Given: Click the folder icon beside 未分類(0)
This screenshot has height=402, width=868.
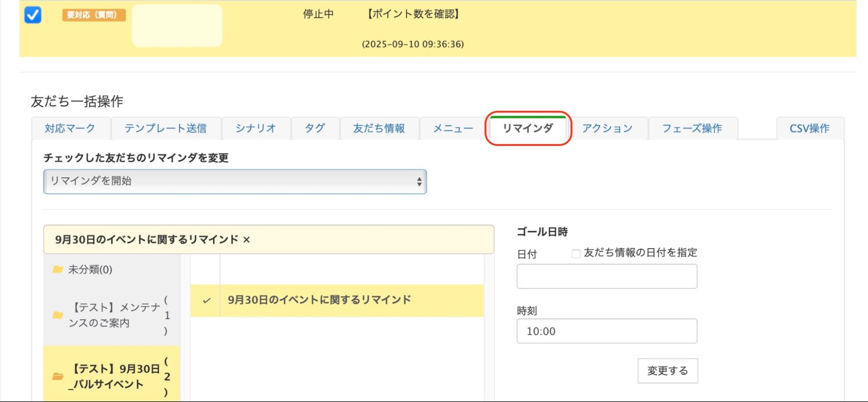Looking at the screenshot, I should (57, 269).
